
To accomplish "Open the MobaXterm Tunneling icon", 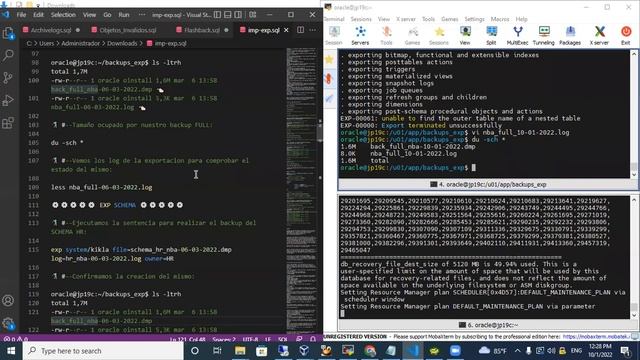I will (544, 36).
